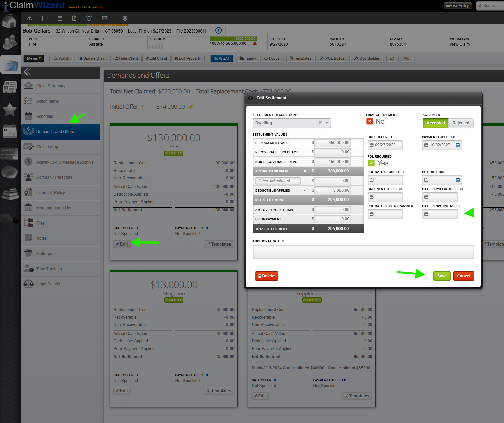
Task: Collapse sidebar with double chevron icon
Action: pyautogui.click(x=27, y=72)
